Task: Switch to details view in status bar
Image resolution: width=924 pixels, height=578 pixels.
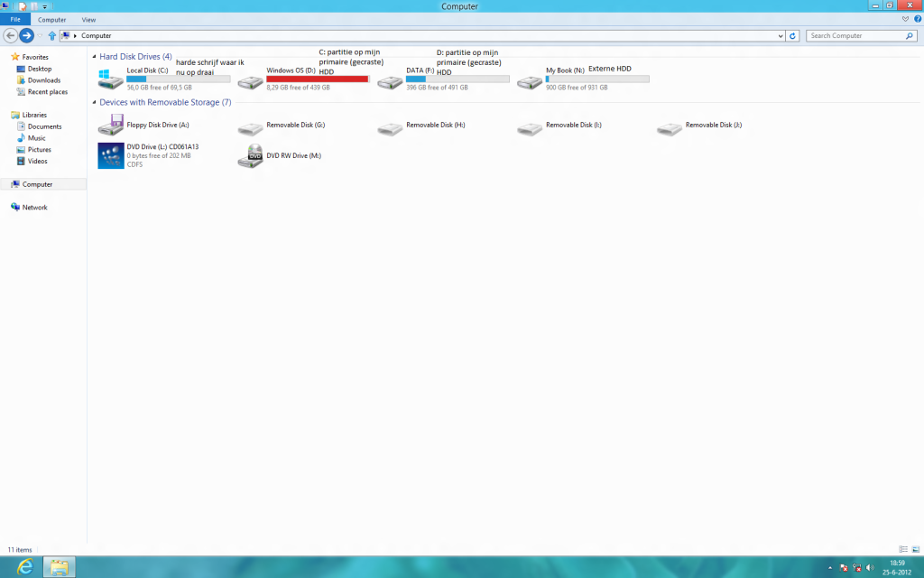Action: click(x=903, y=549)
